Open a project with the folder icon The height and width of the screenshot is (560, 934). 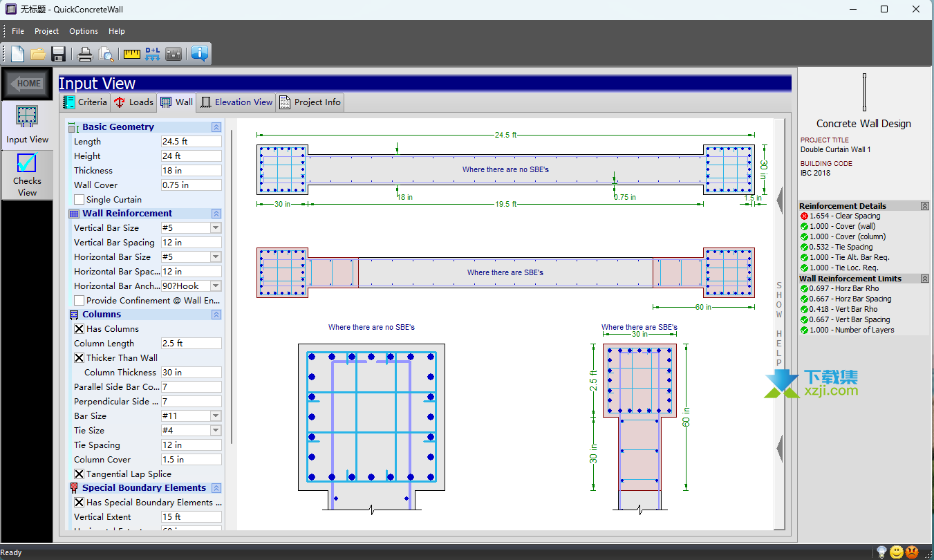[x=38, y=54]
